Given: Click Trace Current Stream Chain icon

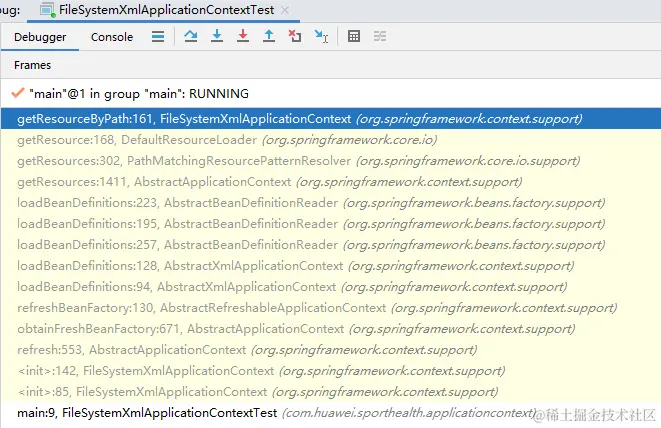Looking at the screenshot, I should [x=380, y=36].
